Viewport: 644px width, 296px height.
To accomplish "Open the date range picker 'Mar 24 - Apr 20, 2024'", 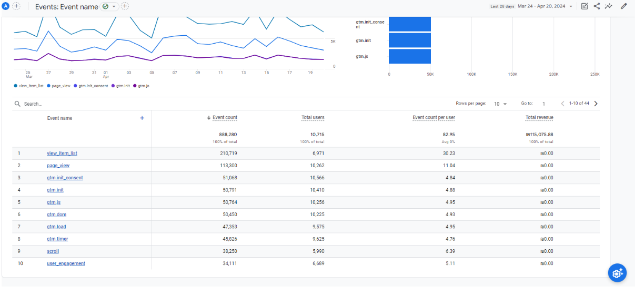I will (545, 6).
